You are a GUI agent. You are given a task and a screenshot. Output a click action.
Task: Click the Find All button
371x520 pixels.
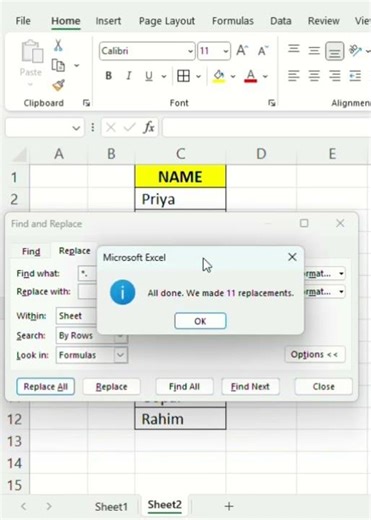coord(184,387)
